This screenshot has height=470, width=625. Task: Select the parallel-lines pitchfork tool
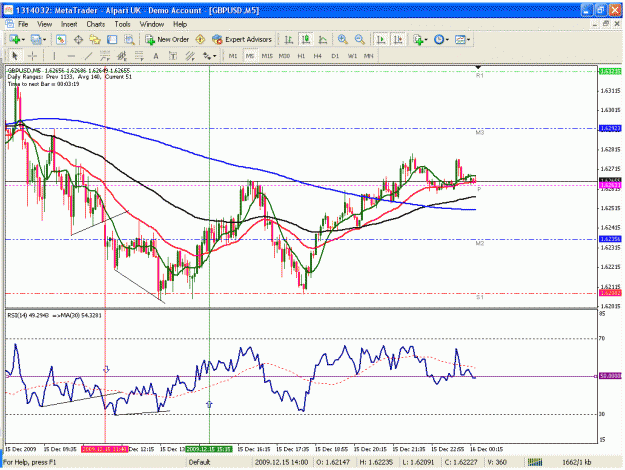coord(190,56)
